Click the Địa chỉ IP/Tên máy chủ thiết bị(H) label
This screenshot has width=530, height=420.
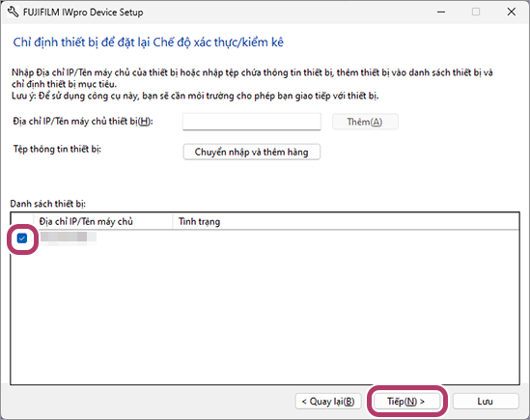pyautogui.click(x=83, y=121)
